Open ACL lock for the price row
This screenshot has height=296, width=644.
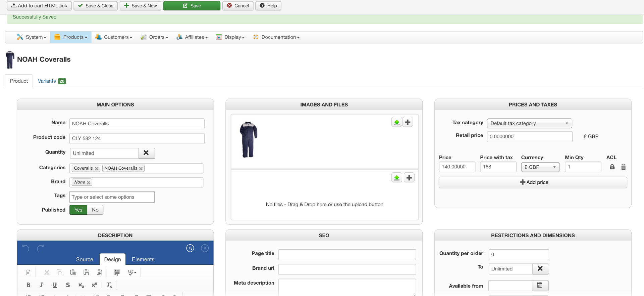point(612,167)
